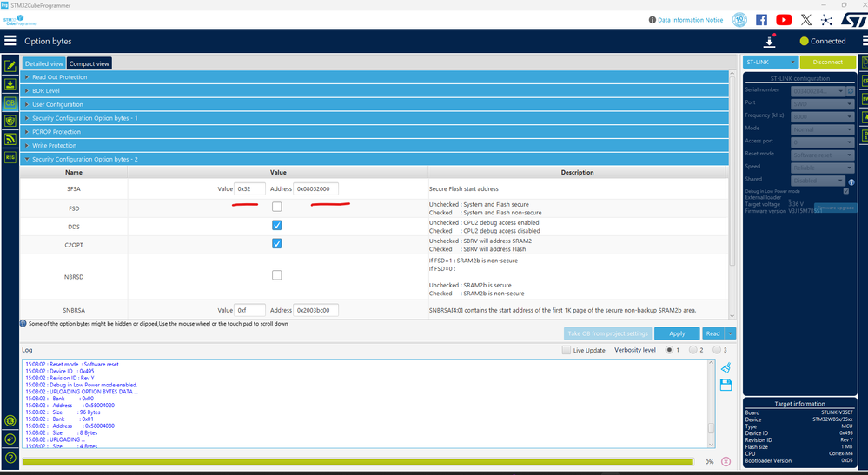Expand BOR Level section

pos(374,90)
